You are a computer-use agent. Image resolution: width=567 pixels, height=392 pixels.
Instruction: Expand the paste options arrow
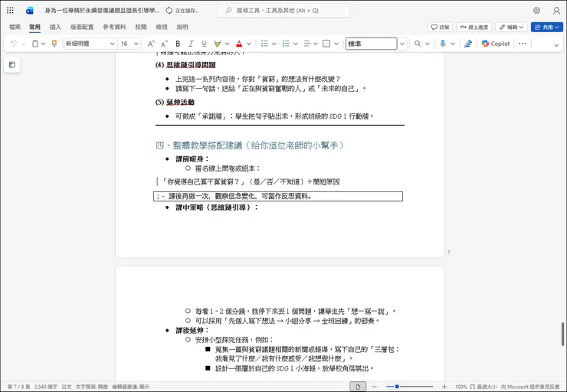click(x=44, y=44)
